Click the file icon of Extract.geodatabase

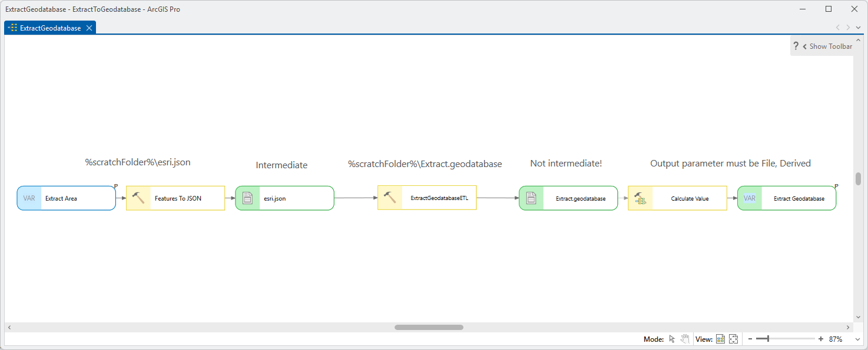531,198
